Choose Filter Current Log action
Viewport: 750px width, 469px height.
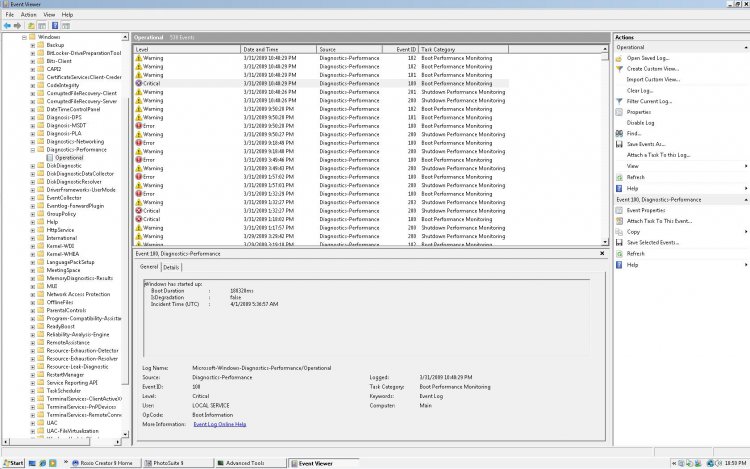[x=649, y=101]
